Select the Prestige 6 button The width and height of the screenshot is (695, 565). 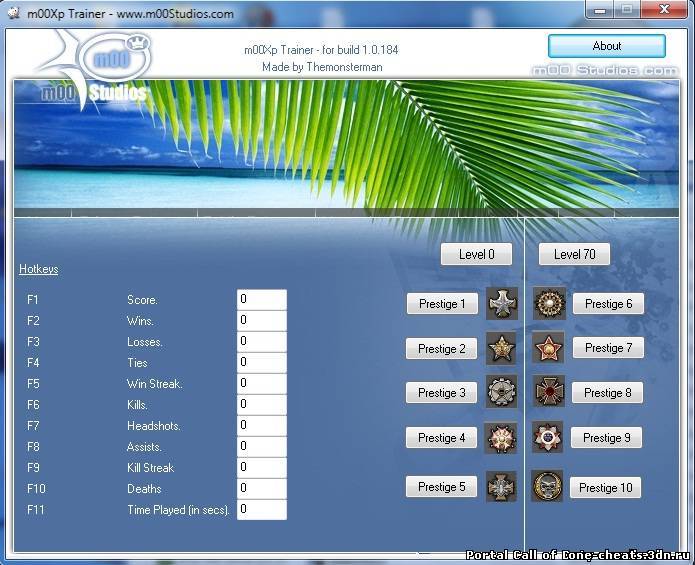[609, 304]
